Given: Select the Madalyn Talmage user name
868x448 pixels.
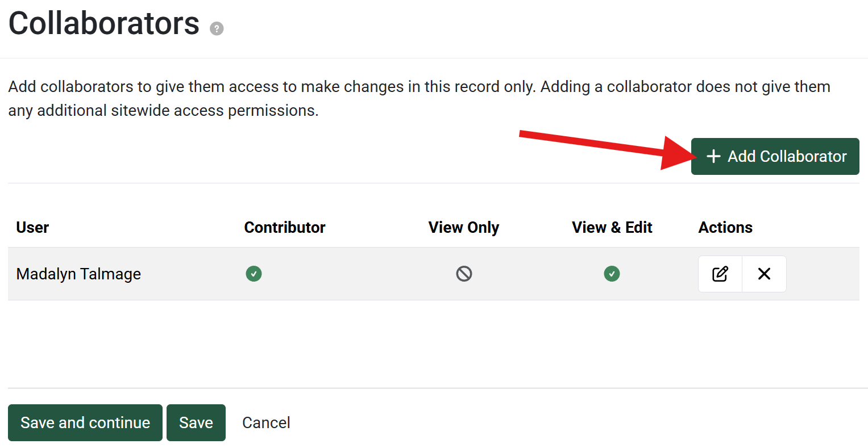Looking at the screenshot, I should pyautogui.click(x=78, y=274).
